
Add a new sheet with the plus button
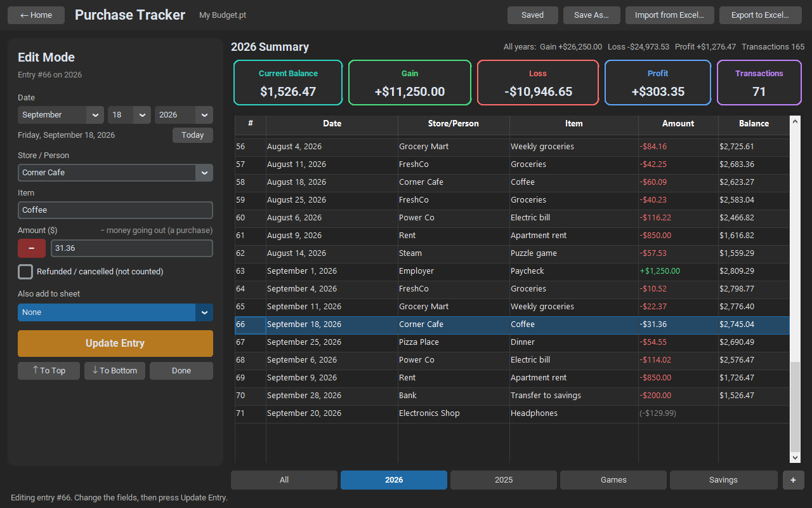pos(793,480)
